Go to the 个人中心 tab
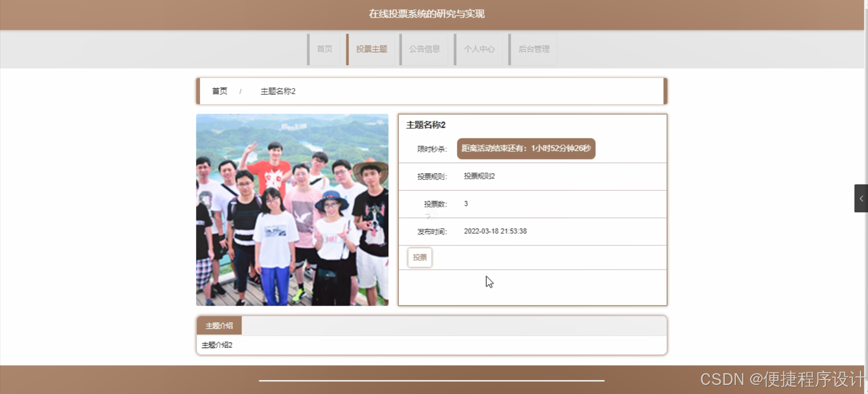The height and width of the screenshot is (394, 868). [479, 49]
